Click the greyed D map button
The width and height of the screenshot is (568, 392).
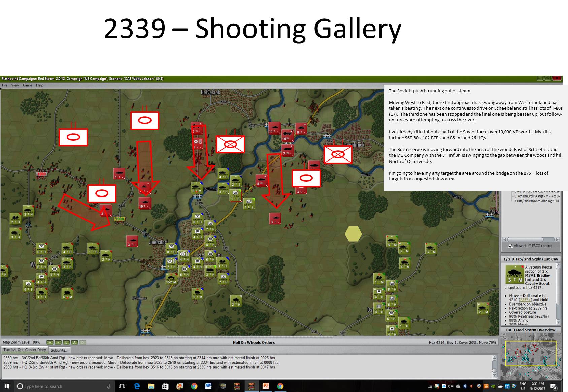[x=82, y=342]
